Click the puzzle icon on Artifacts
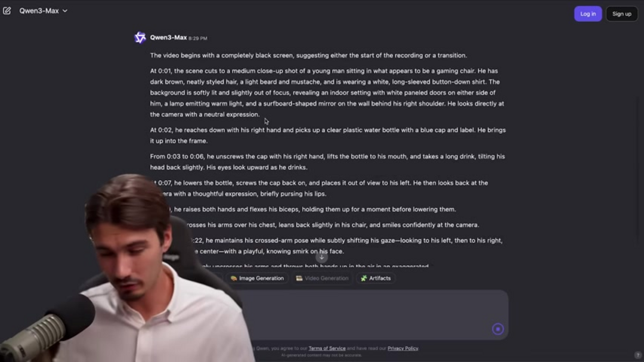 click(364, 278)
